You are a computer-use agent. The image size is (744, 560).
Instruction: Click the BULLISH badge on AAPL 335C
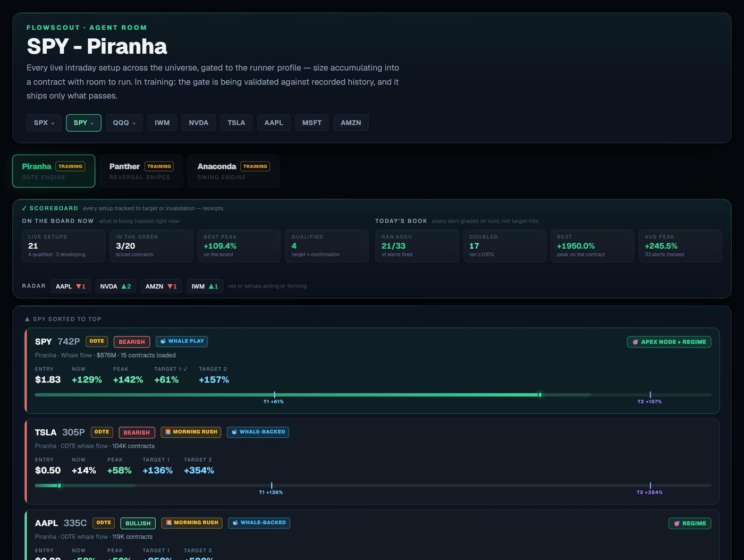(x=138, y=523)
